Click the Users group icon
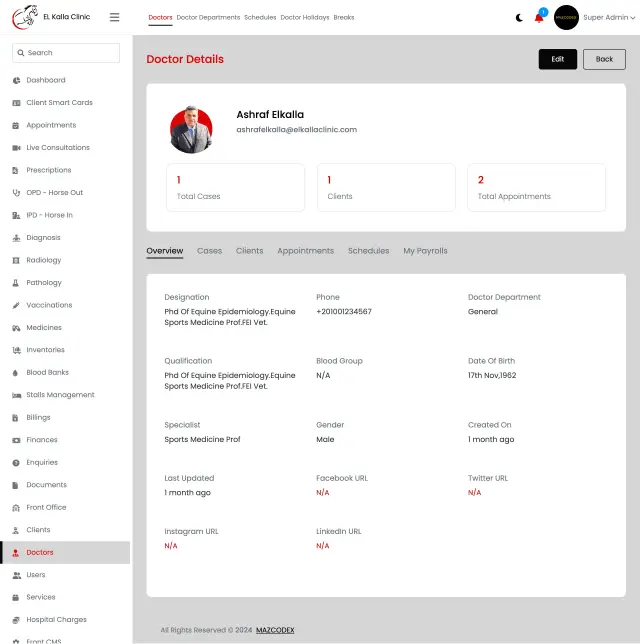The width and height of the screenshot is (640, 644). click(x=16, y=575)
